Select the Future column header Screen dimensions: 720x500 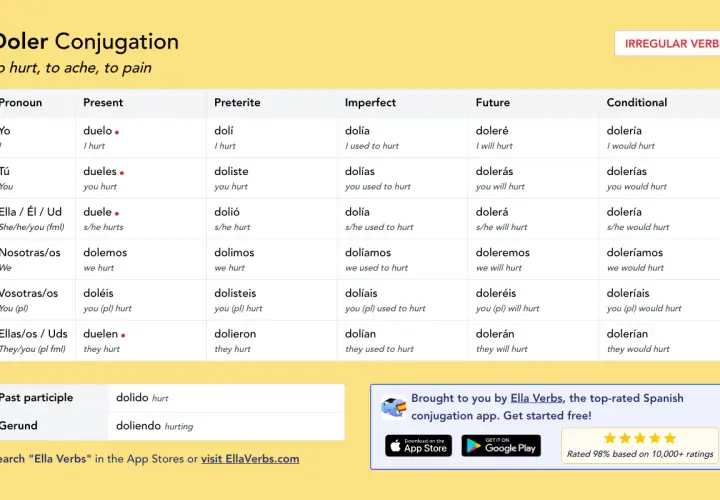pyautogui.click(x=493, y=102)
